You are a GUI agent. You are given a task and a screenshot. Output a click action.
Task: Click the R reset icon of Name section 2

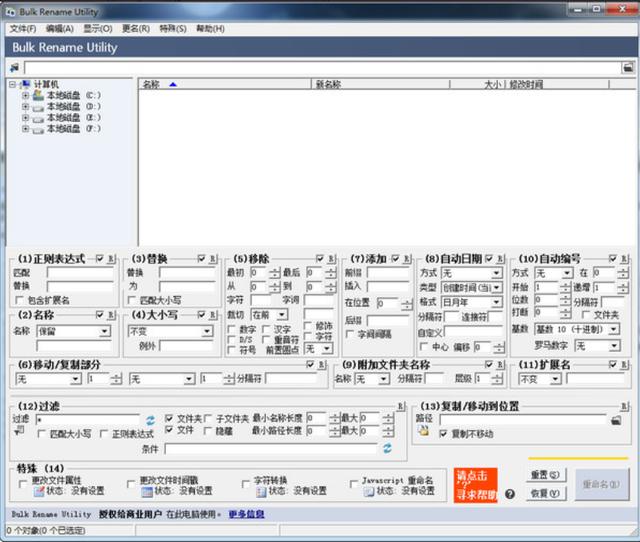pyautogui.click(x=111, y=315)
